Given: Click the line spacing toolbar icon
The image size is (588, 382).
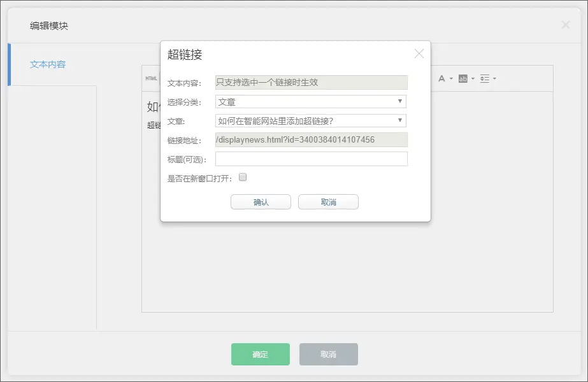Looking at the screenshot, I should [485, 78].
